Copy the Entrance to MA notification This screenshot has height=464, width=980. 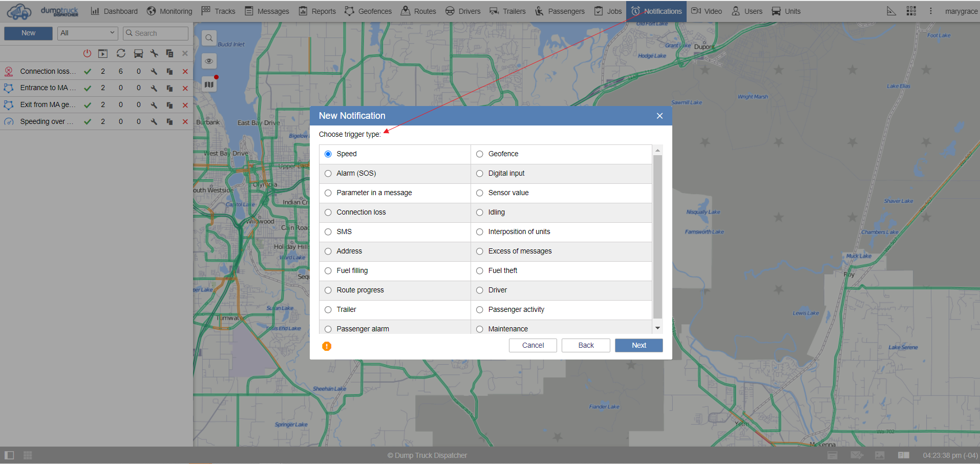169,88
